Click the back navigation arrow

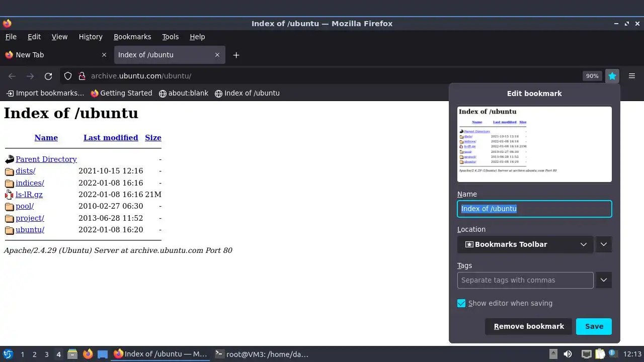pos(12,76)
